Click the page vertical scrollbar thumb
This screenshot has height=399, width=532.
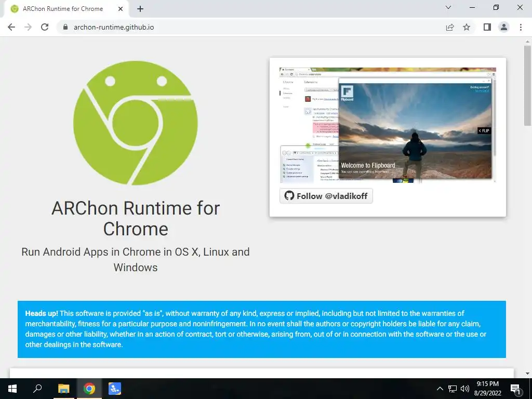click(527, 85)
